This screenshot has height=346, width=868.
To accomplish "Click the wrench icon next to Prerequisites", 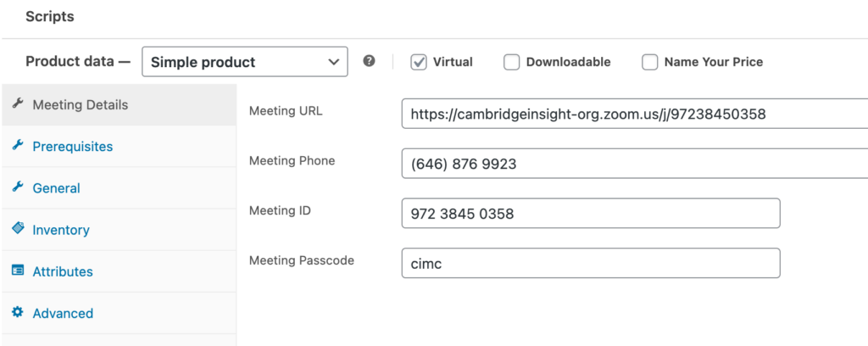I will point(17,146).
